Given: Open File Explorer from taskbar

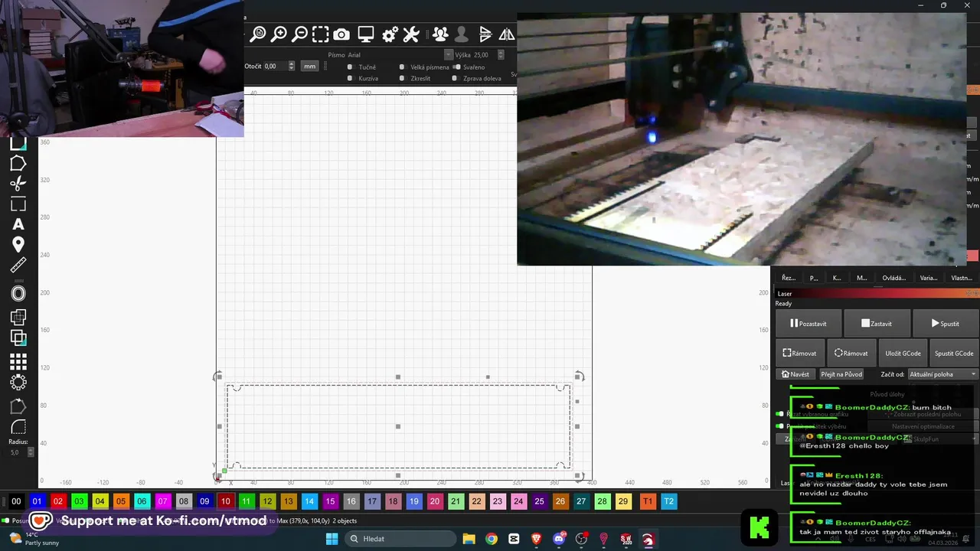Looking at the screenshot, I should 469,539.
